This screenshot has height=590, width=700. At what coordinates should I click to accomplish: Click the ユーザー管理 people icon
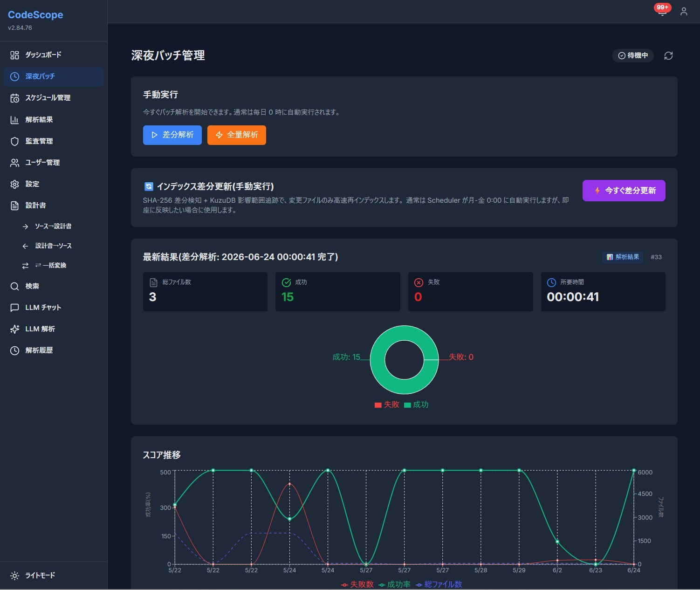(14, 163)
